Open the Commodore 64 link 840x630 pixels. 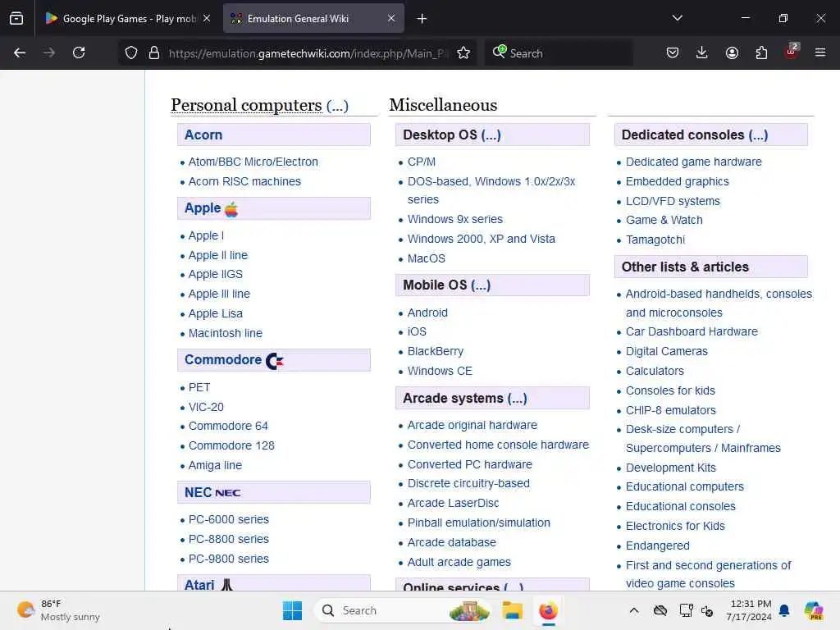pos(228,426)
